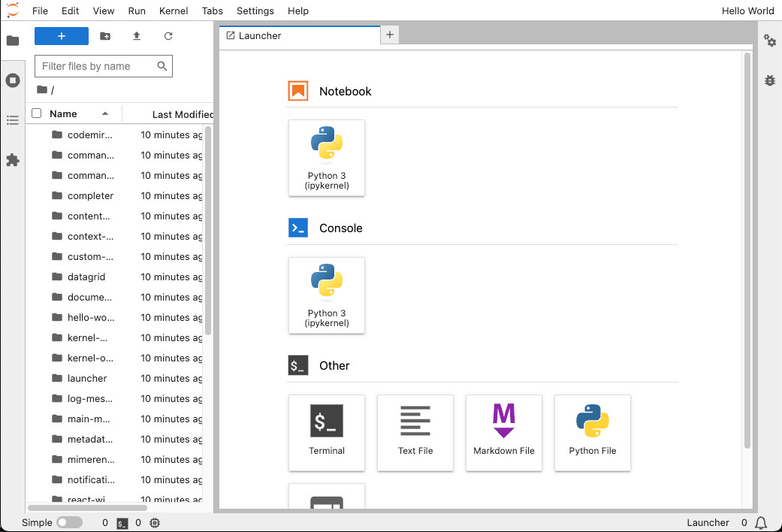Image resolution: width=782 pixels, height=532 pixels.
Task: Sort files by Name column arrow
Action: click(x=105, y=113)
